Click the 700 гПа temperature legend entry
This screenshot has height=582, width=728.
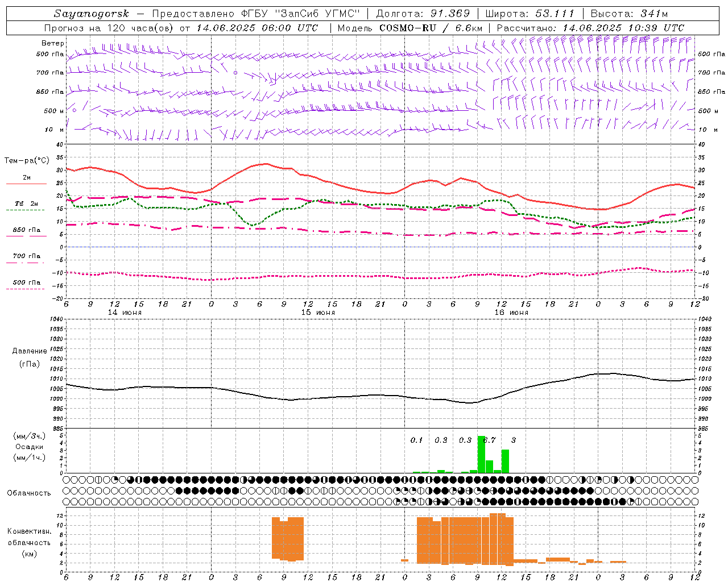[x=27, y=256]
